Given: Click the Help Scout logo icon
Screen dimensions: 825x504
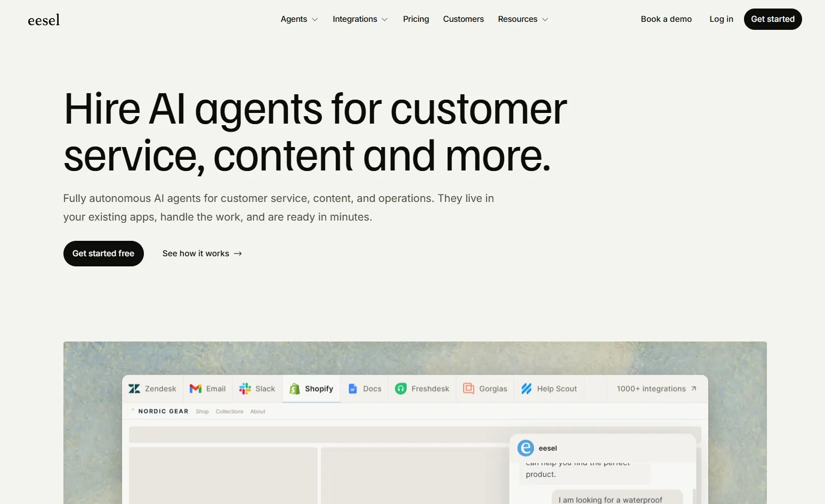Looking at the screenshot, I should coord(527,389).
